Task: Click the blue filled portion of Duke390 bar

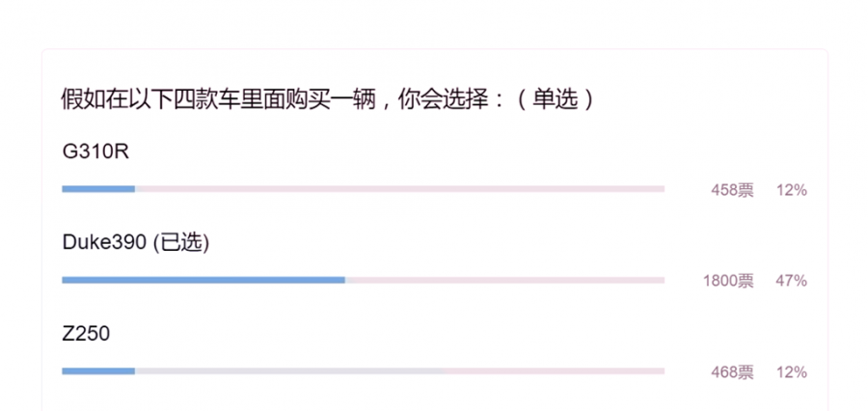Action: [203, 280]
